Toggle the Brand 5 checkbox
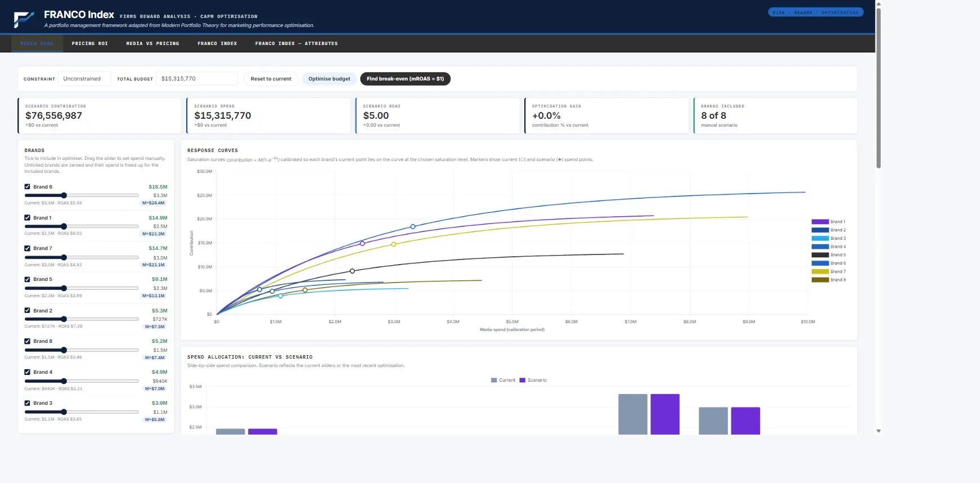Screen dimensions: 980x483 coord(27,279)
